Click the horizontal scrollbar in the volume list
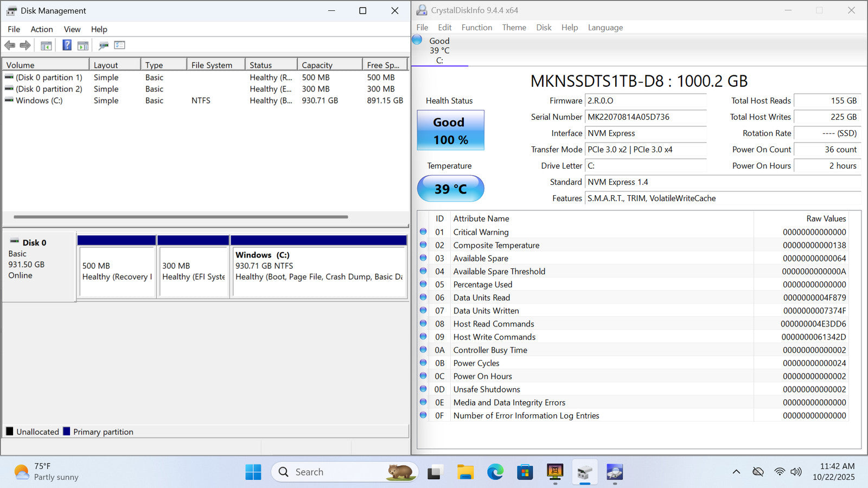The height and width of the screenshot is (488, 868). point(181,217)
